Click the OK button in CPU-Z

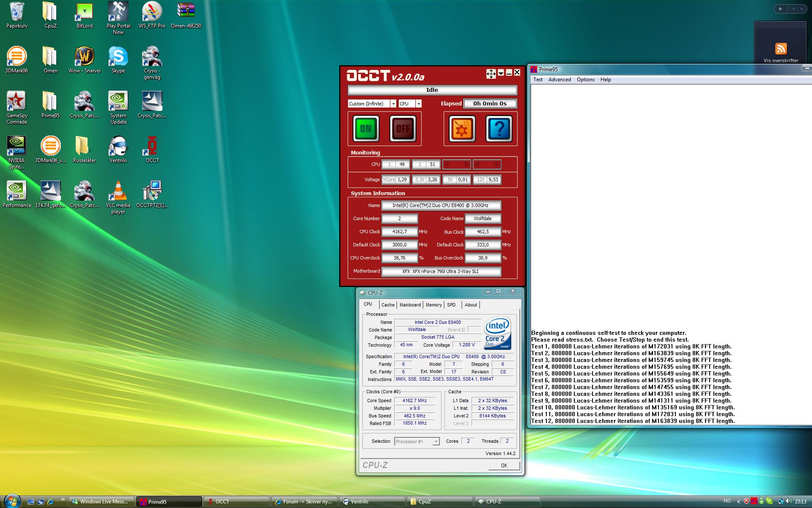[504, 465]
